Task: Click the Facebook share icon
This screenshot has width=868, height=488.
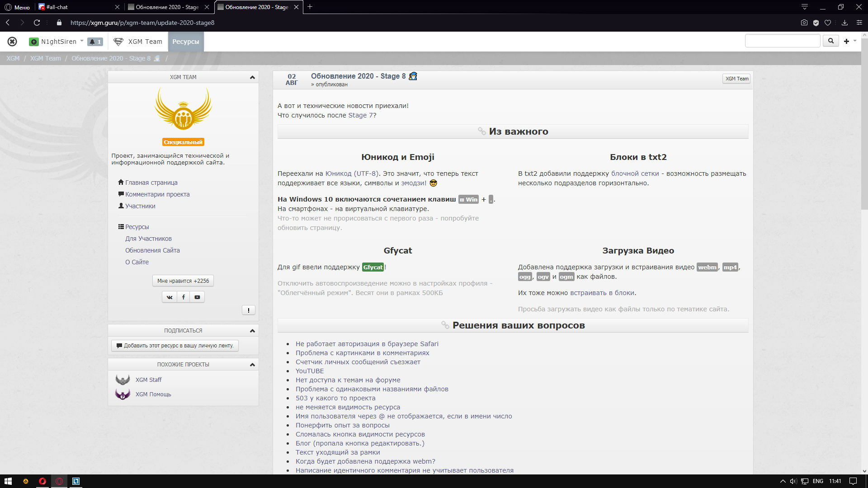Action: (183, 297)
